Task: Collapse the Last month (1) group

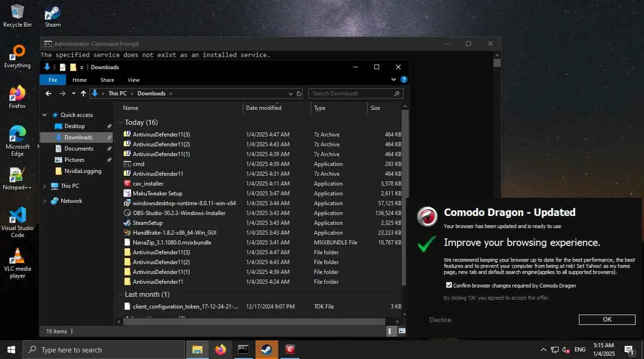Action: [x=120, y=294]
